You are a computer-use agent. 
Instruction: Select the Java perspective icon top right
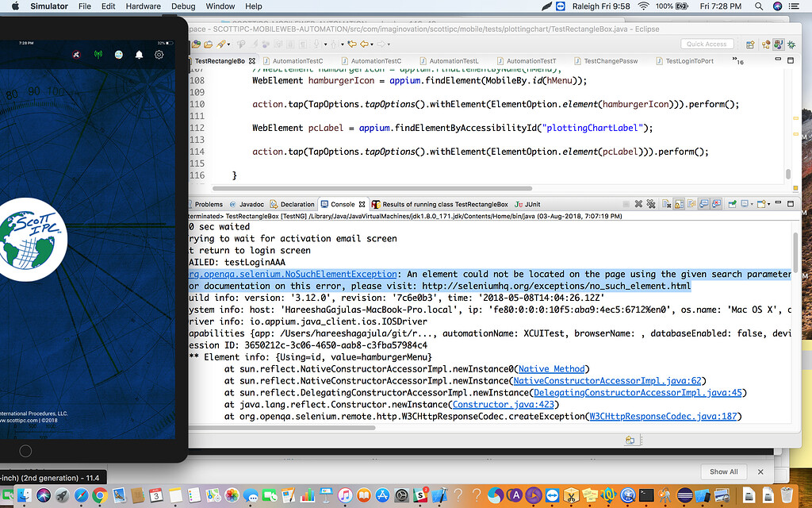[779, 44]
